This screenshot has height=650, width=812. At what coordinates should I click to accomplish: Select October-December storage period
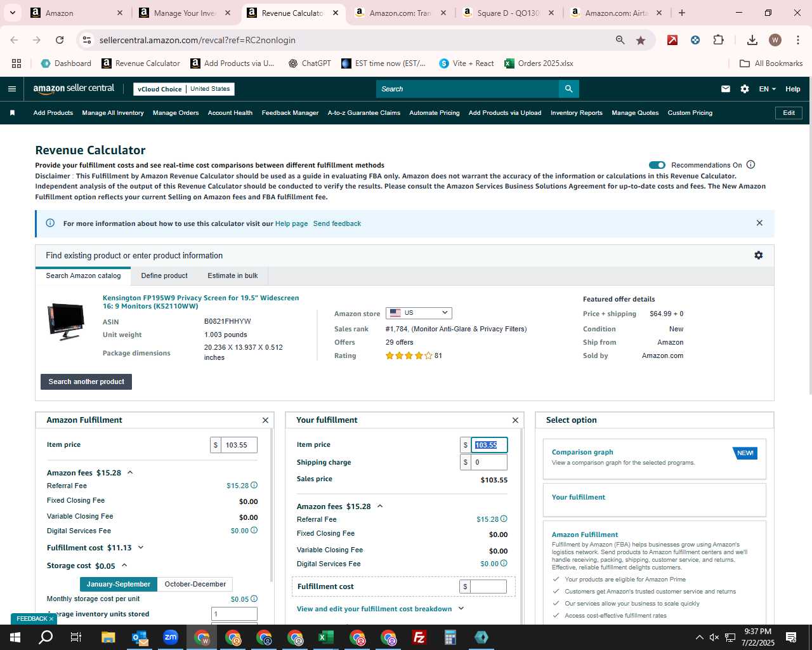(195, 584)
